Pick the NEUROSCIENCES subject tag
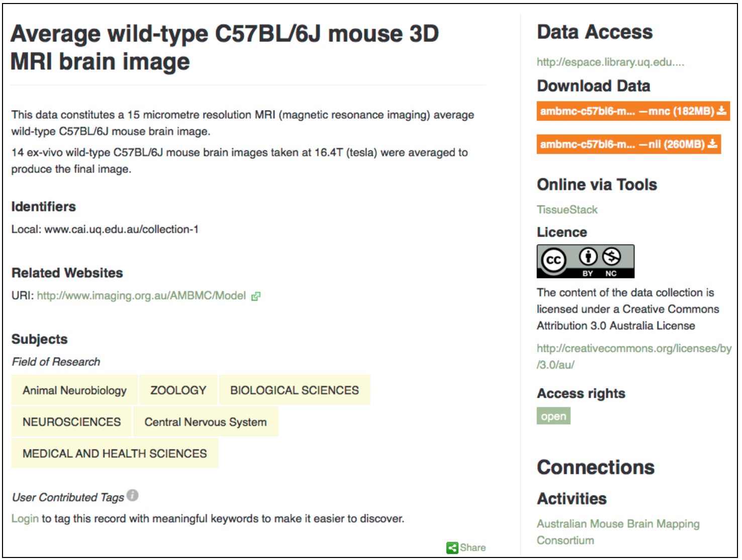The width and height of the screenshot is (742, 560). 72,422
